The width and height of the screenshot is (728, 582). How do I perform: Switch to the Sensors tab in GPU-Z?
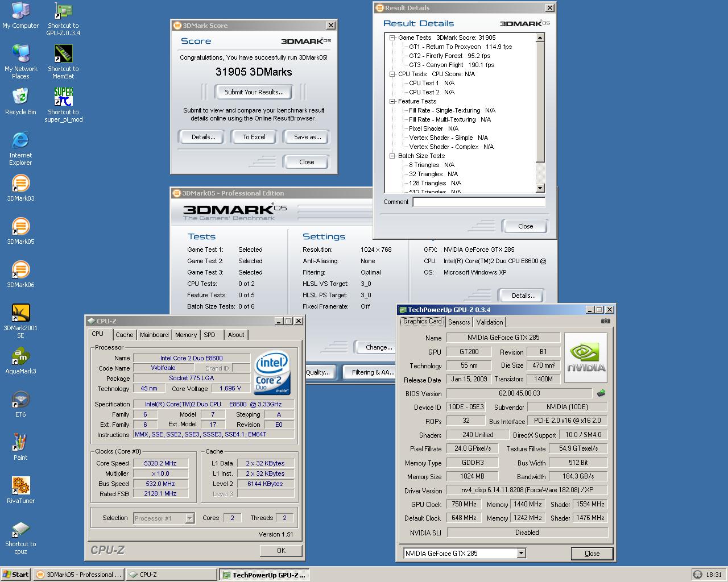[459, 322]
